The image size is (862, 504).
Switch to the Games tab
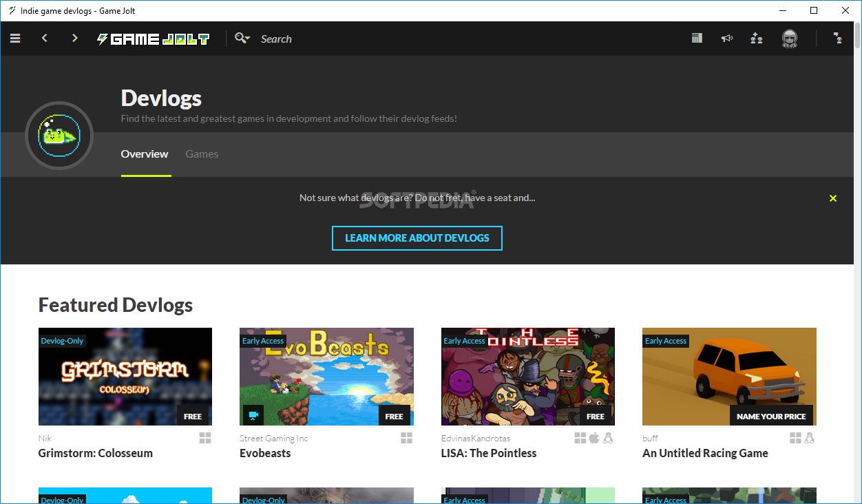pos(202,154)
